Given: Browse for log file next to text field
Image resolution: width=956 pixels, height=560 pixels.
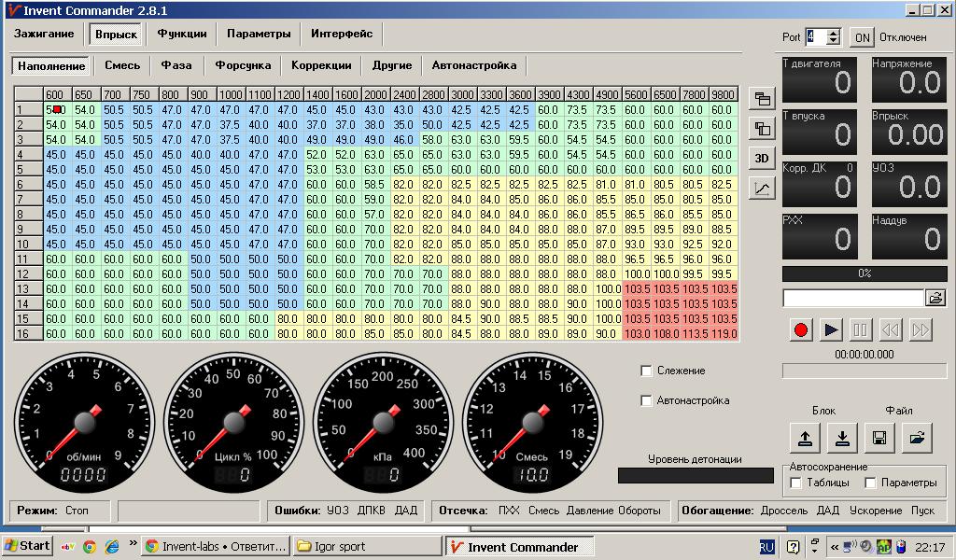Looking at the screenshot, I should [x=935, y=298].
